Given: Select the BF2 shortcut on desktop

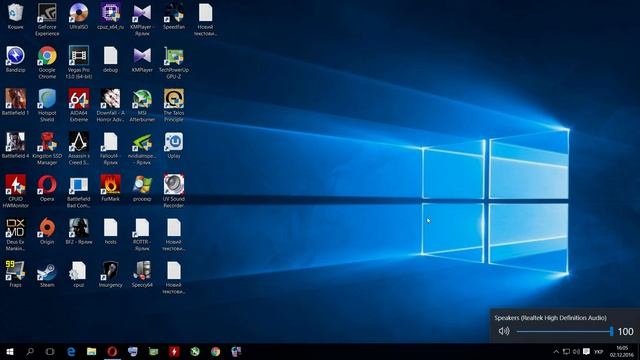Looking at the screenshot, I should (x=79, y=231).
